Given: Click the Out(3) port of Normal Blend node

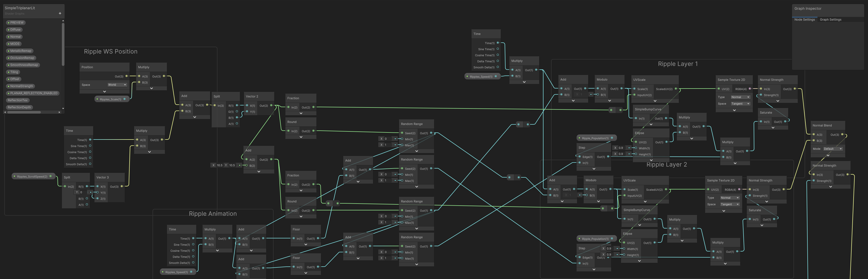Looking at the screenshot, I should [x=842, y=135].
